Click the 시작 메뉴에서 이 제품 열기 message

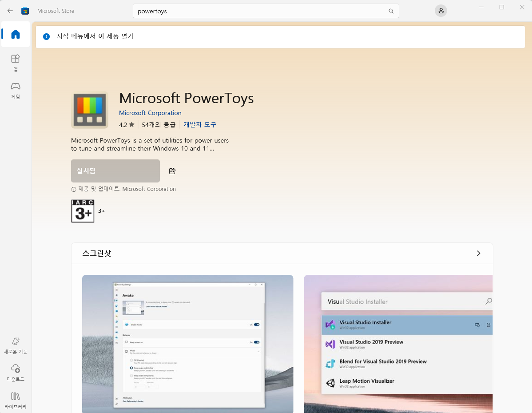(x=95, y=36)
